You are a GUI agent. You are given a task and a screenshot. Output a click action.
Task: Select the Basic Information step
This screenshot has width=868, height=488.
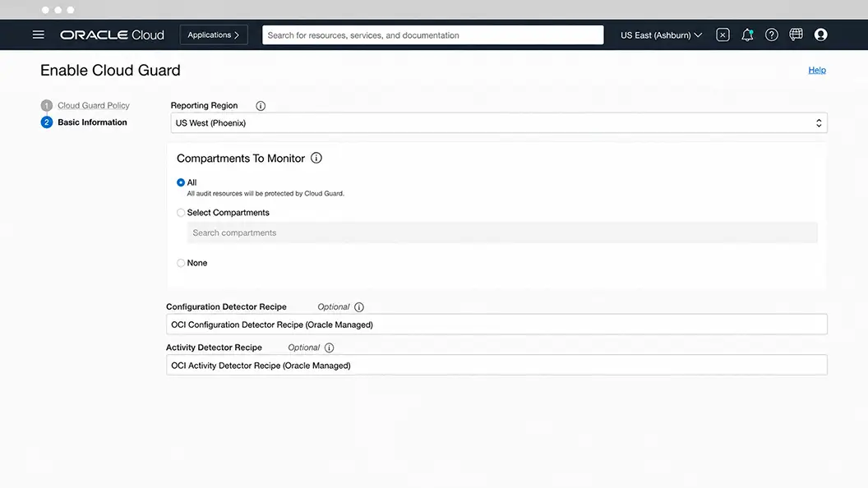tap(92, 122)
